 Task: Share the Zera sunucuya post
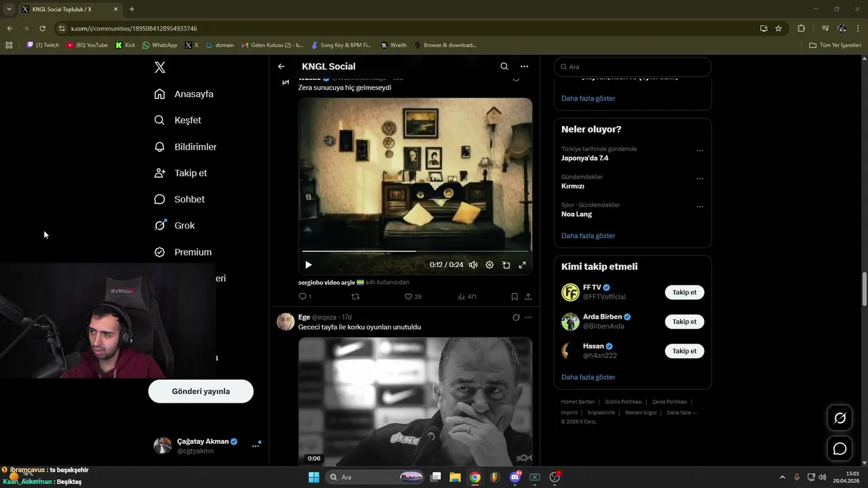pyautogui.click(x=528, y=296)
